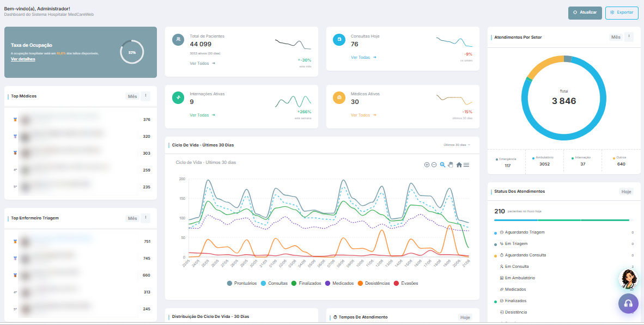644x325 pixels.
Task: Open the chart hamburger menu
Action: [x=466, y=164]
